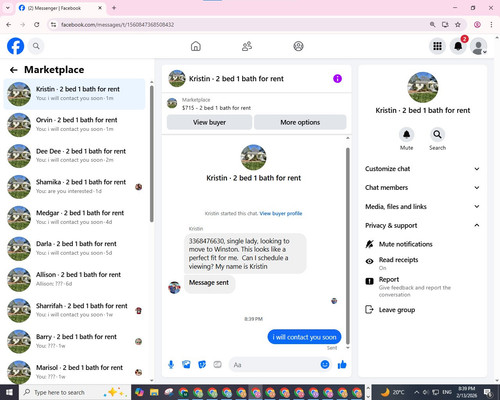
Task: Click the Search magnifier in details panel
Action: 437,134
